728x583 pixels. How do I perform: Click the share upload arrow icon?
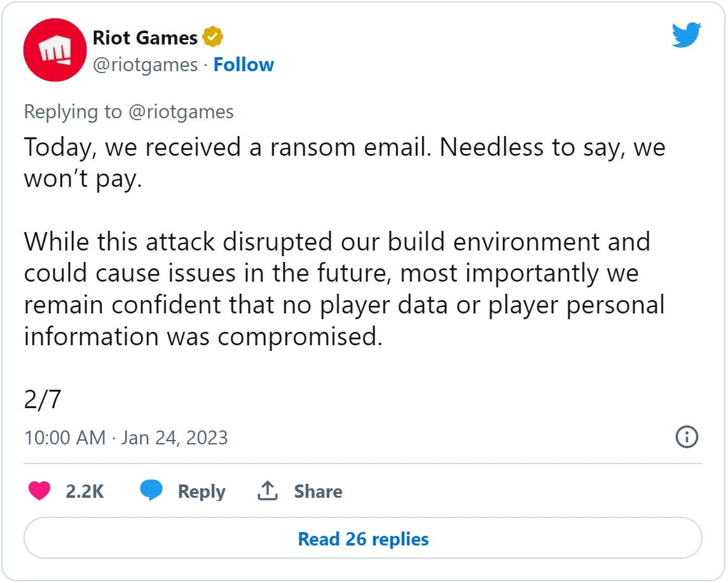click(267, 491)
